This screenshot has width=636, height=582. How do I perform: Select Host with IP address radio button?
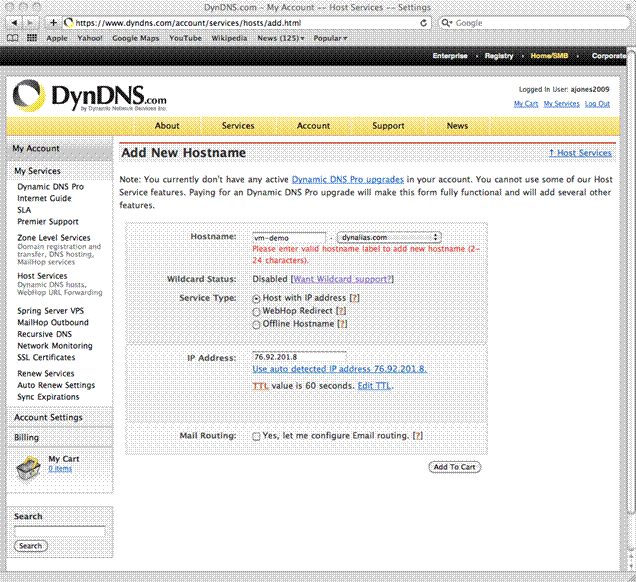tap(256, 299)
